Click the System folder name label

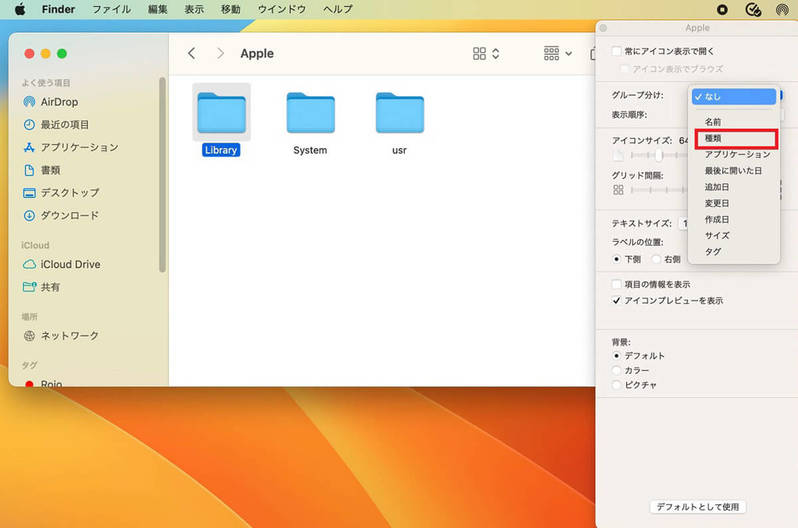(310, 150)
